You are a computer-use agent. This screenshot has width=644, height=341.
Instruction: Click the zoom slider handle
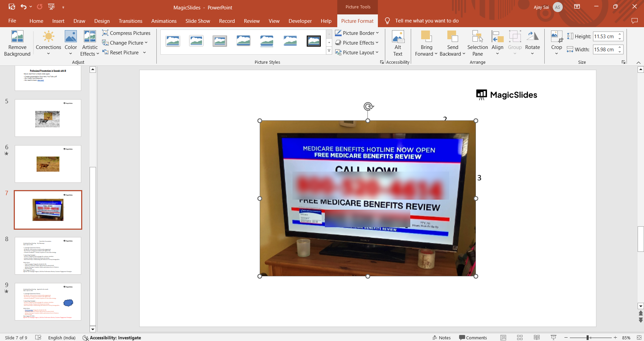(588, 338)
